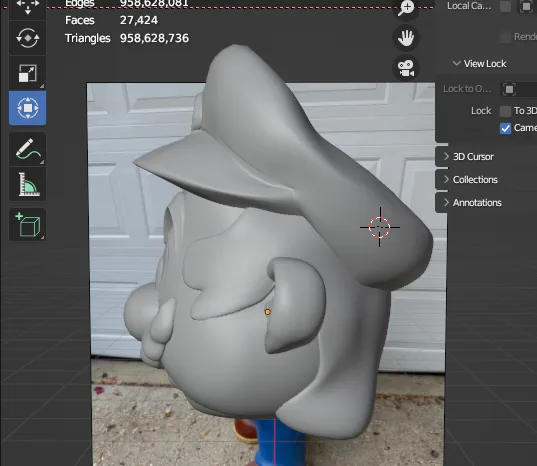Click the 3D cursor crosshair in viewport

pyautogui.click(x=379, y=227)
